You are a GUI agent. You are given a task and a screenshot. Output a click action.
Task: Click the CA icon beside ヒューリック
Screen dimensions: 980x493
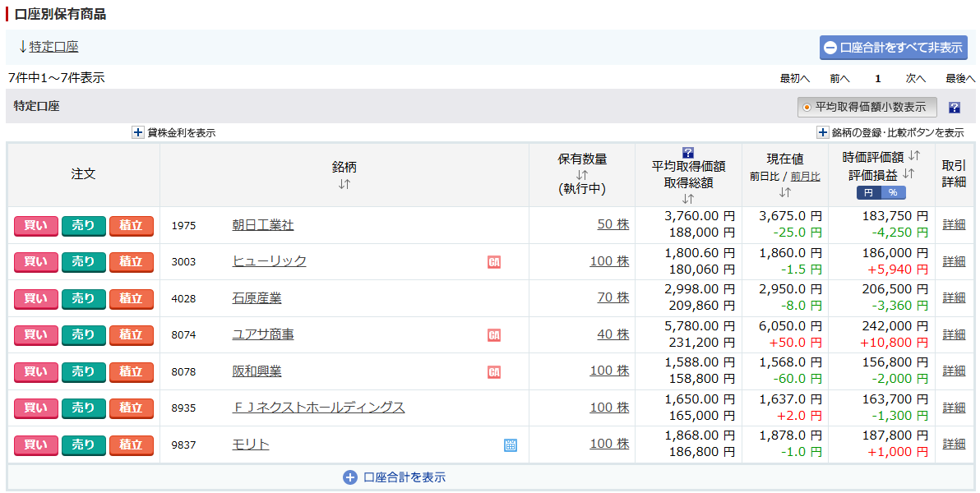click(494, 262)
